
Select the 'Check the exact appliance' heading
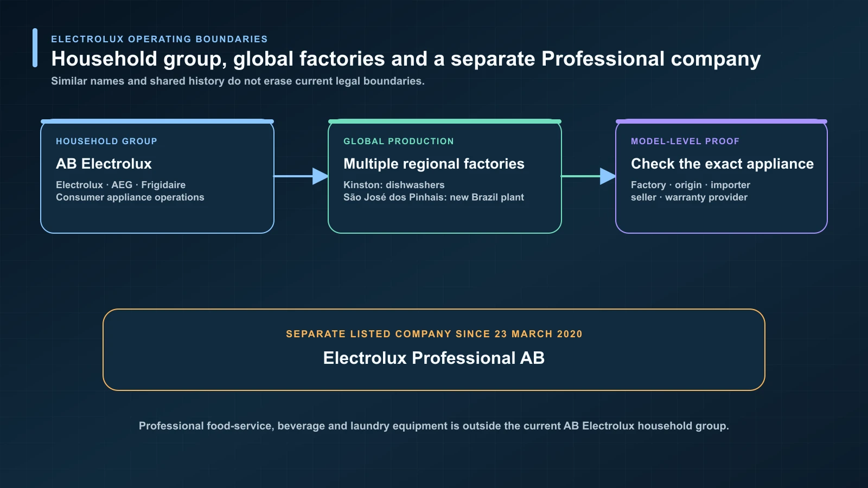[722, 164]
